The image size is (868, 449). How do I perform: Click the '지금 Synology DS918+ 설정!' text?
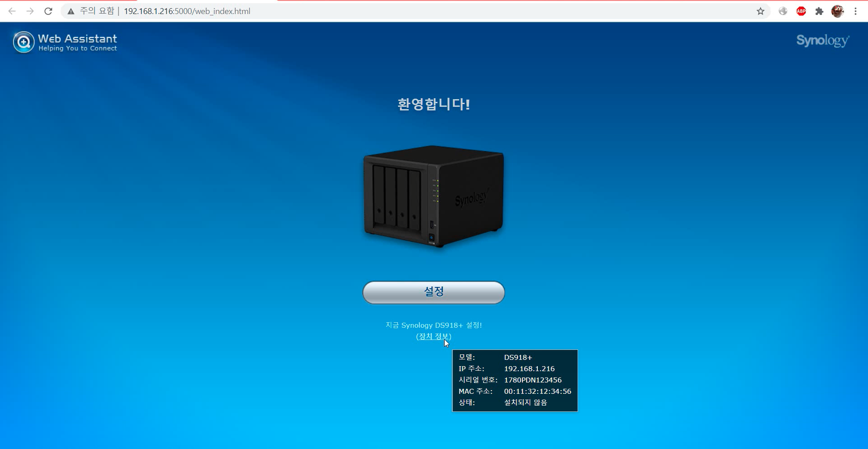(x=433, y=325)
